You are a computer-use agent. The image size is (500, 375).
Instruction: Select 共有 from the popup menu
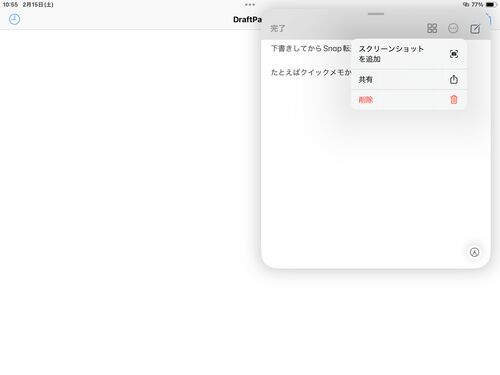(409, 79)
